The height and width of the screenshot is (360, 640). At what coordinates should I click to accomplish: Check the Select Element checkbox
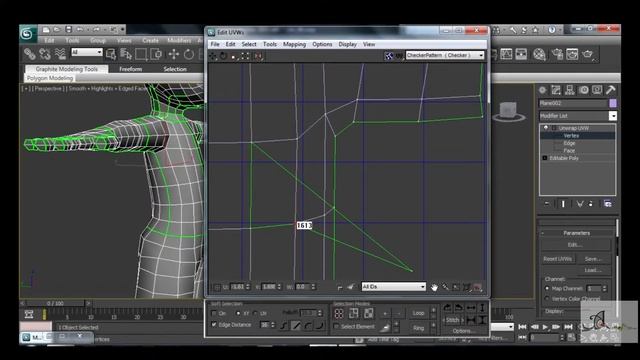[336, 327]
